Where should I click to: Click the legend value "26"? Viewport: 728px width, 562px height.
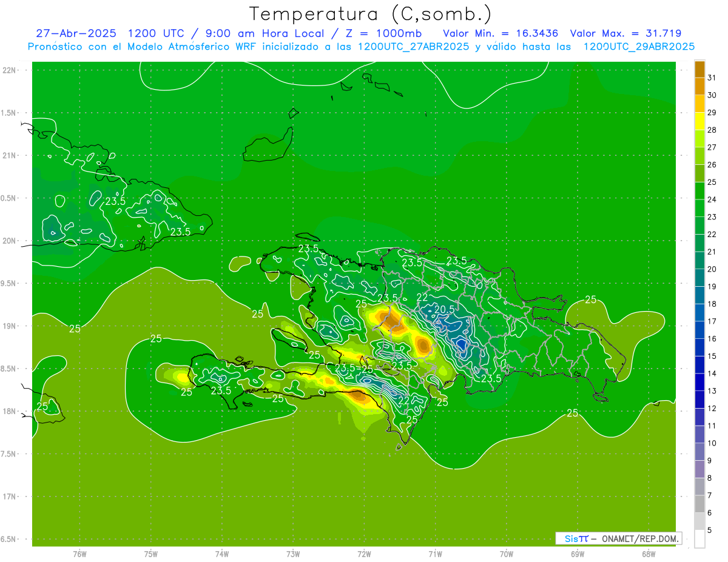(x=712, y=165)
